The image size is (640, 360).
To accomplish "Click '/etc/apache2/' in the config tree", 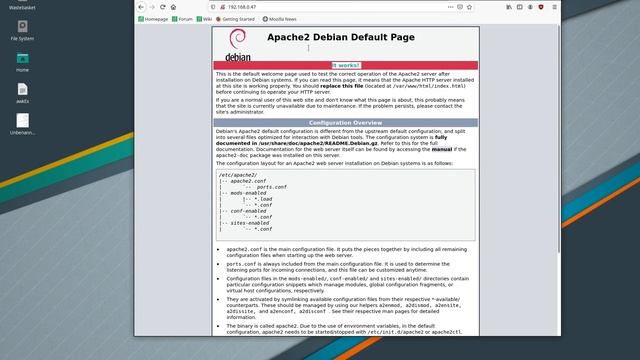I will pyautogui.click(x=238, y=175).
